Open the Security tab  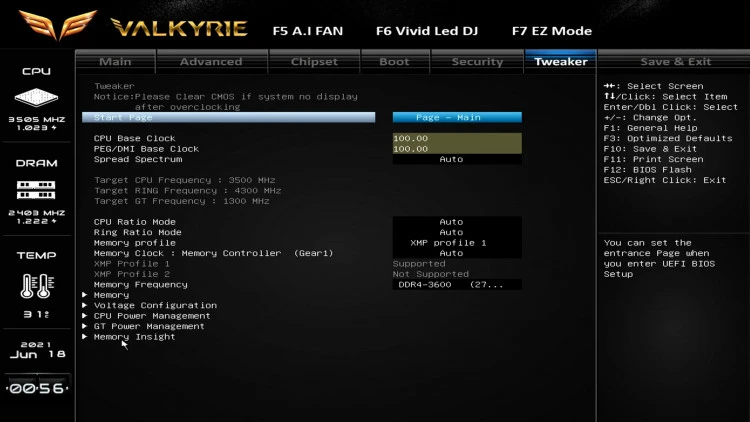point(477,61)
